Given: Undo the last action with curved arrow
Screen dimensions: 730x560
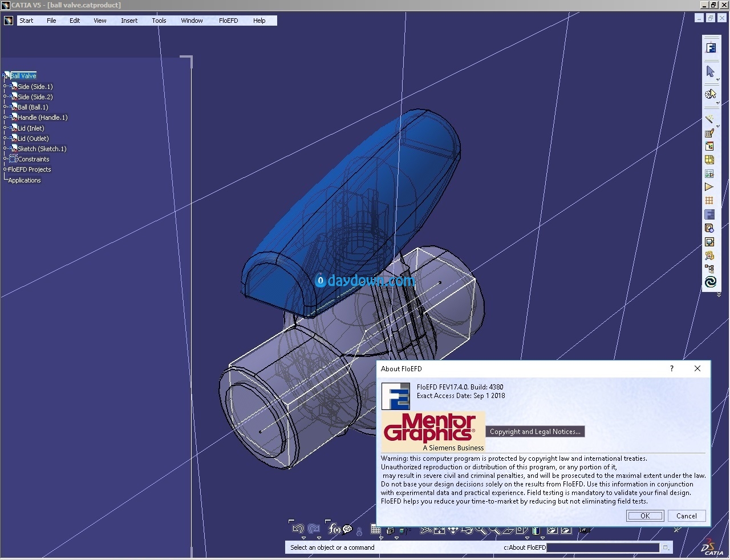Looking at the screenshot, I should click(x=298, y=529).
